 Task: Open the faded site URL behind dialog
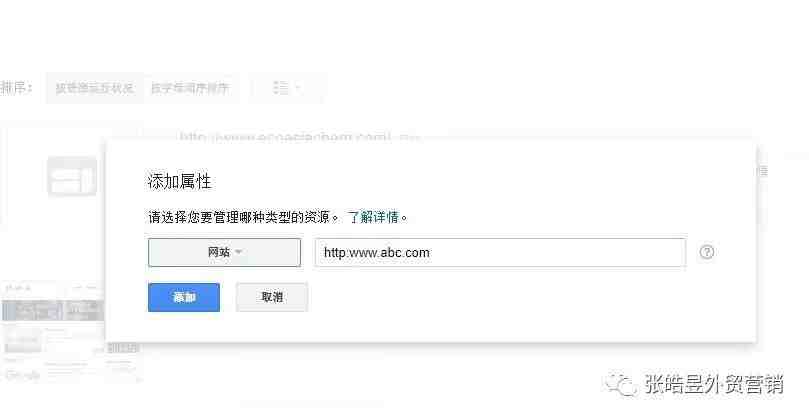299,137
